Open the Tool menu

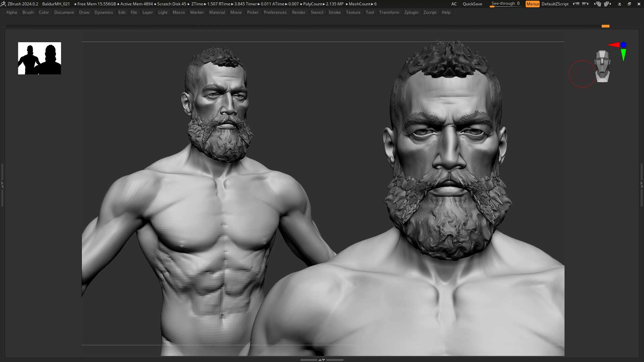click(x=370, y=12)
